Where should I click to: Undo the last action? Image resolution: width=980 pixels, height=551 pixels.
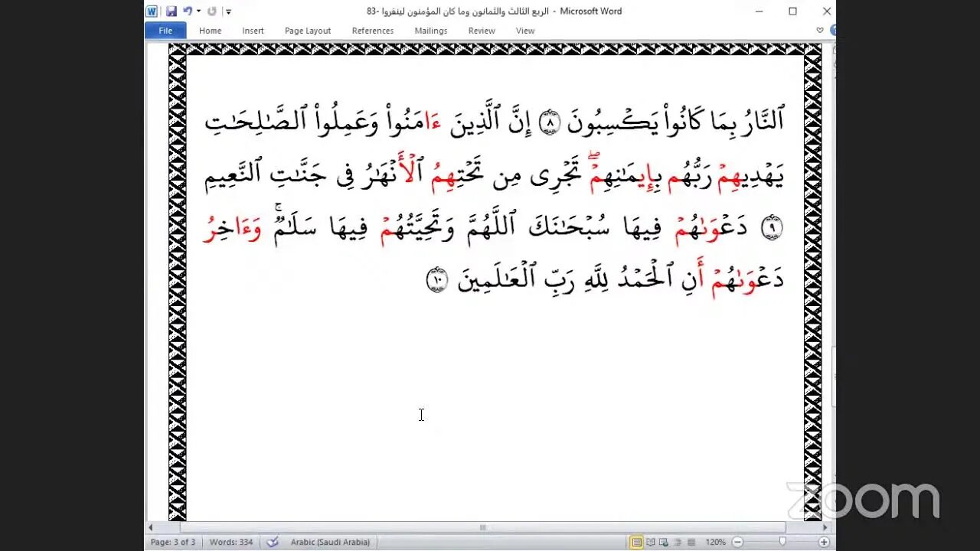click(188, 11)
